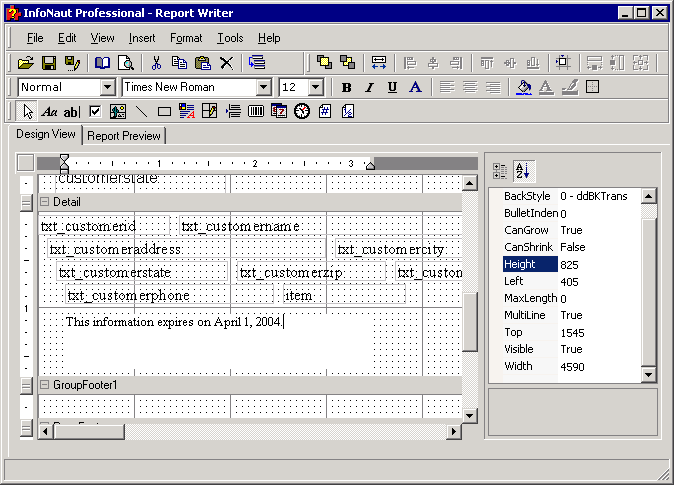The image size is (674, 485).
Task: Click the fill color bucket icon
Action: 523,87
